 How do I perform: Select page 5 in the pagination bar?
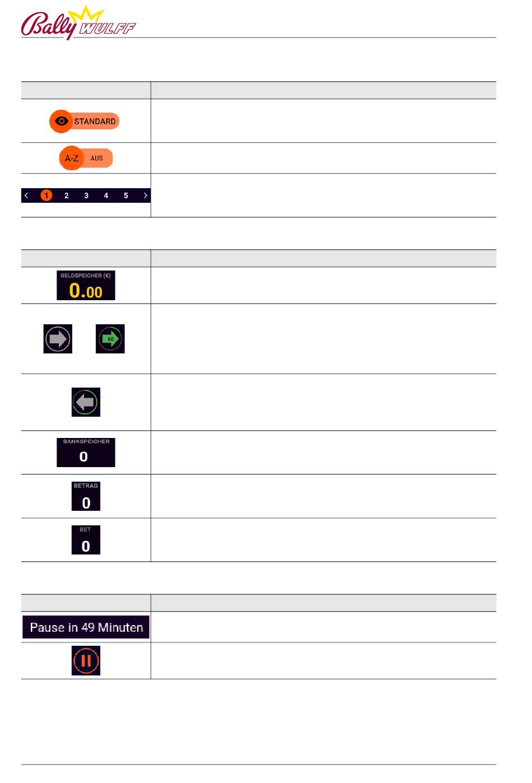125,195
